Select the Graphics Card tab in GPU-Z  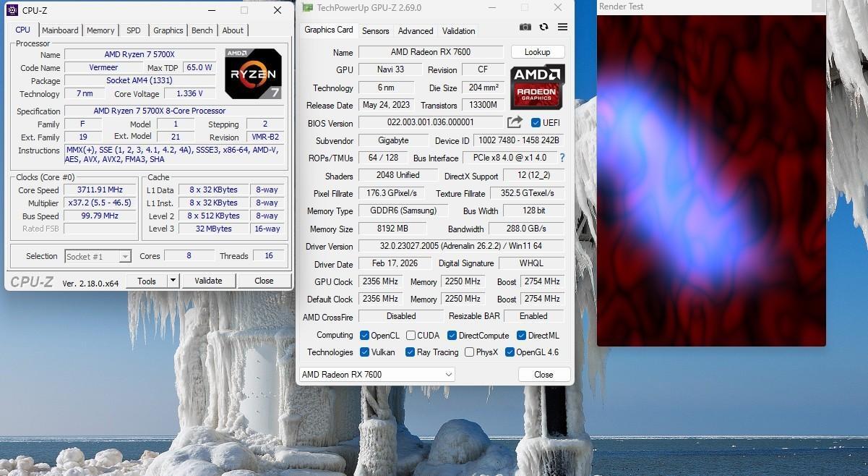329,30
